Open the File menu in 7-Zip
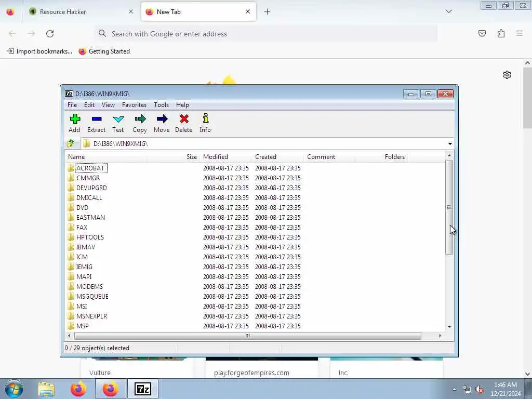The width and height of the screenshot is (532, 399). click(72, 105)
